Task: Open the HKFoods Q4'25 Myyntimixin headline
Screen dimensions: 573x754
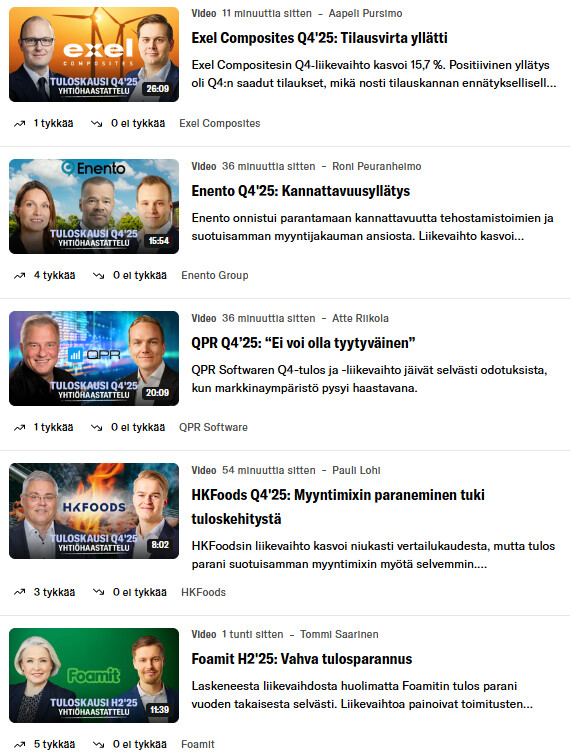Action: [x=338, y=507]
